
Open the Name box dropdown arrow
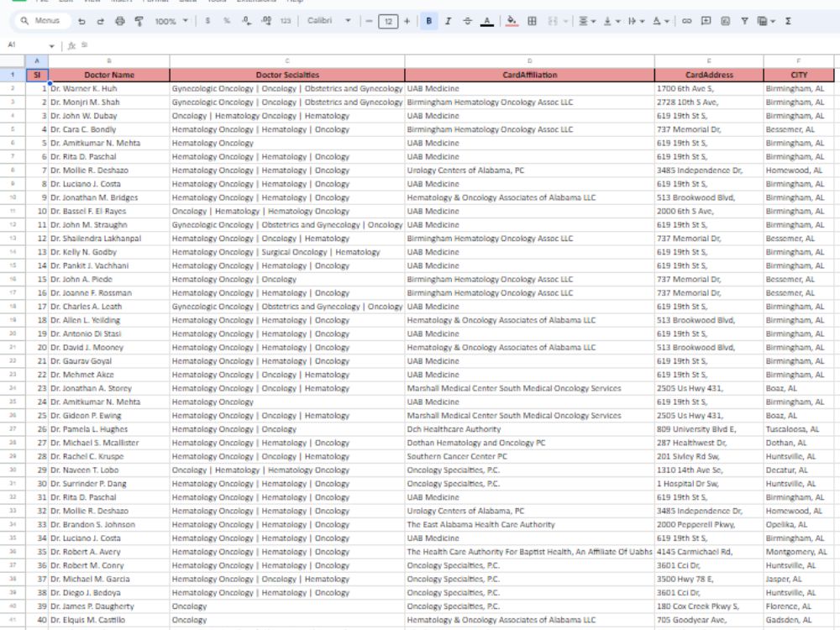point(51,46)
